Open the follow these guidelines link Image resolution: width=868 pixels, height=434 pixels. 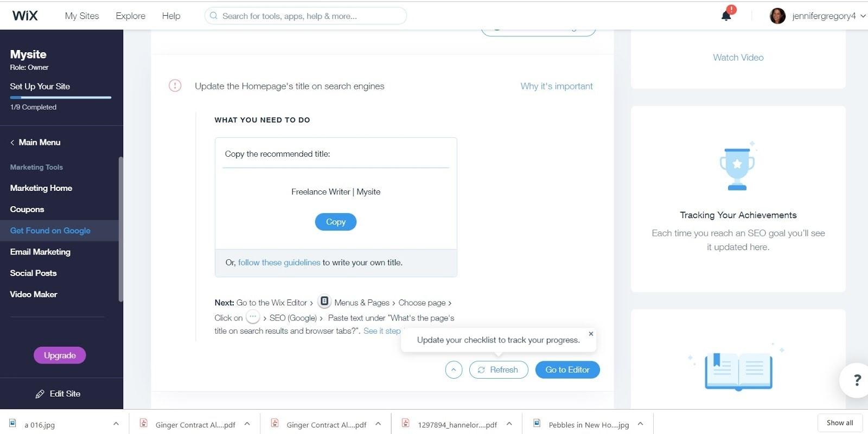tap(279, 263)
